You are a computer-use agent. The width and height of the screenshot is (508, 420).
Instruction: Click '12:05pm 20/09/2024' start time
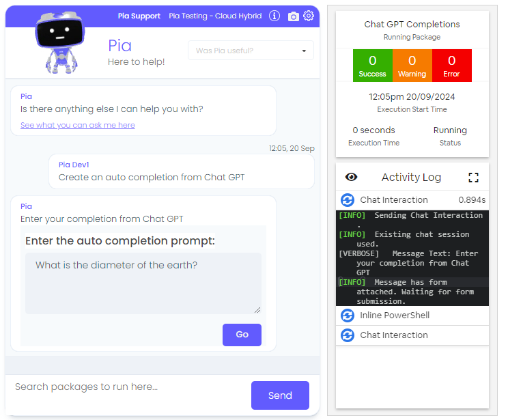412,96
